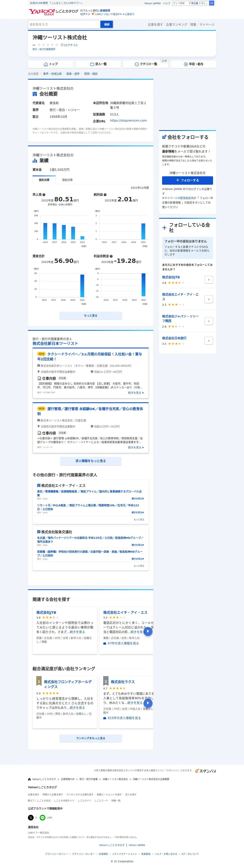This screenshot has height=868, width=244.
Task: Open the https://otspremium.com URL
Action: 128,120
